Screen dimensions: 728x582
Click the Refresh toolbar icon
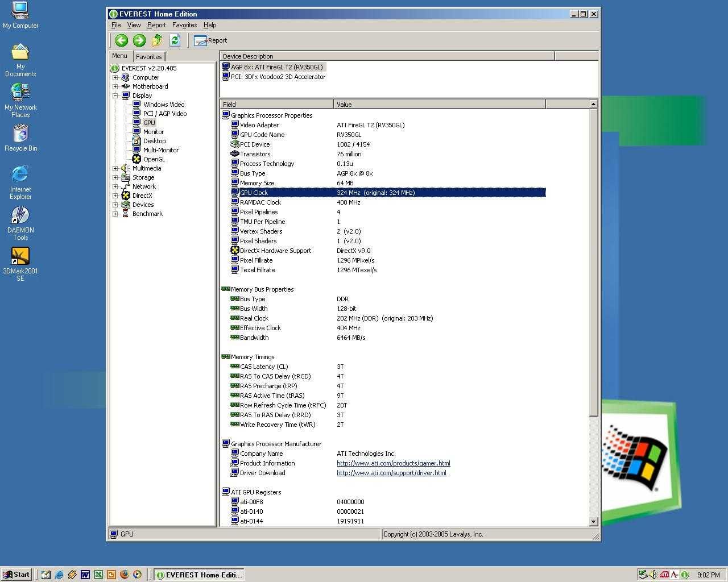pyautogui.click(x=175, y=40)
